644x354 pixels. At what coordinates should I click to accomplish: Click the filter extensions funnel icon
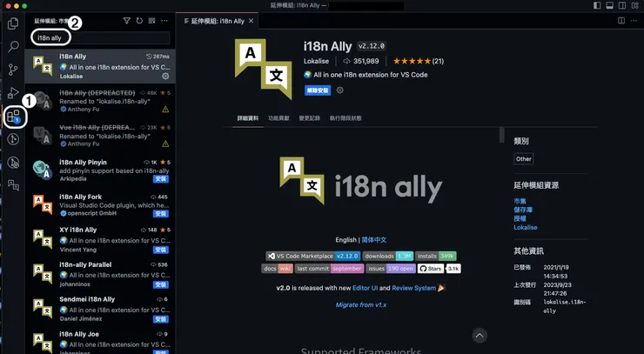tap(127, 21)
